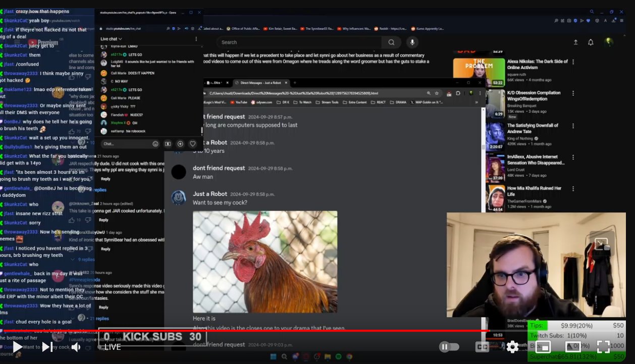This screenshot has width=635, height=364.
Task: Click the YouTube search magnifier button
Action: point(391,42)
